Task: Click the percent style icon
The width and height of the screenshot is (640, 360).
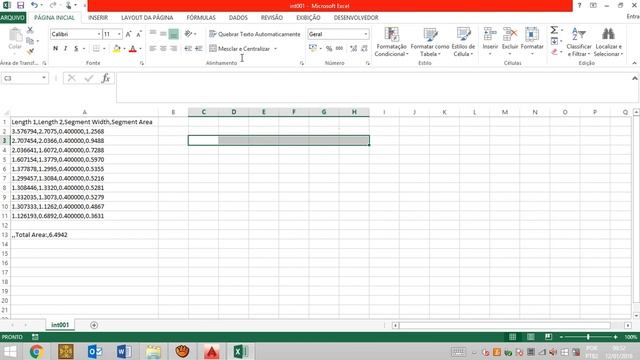Action: click(329, 49)
